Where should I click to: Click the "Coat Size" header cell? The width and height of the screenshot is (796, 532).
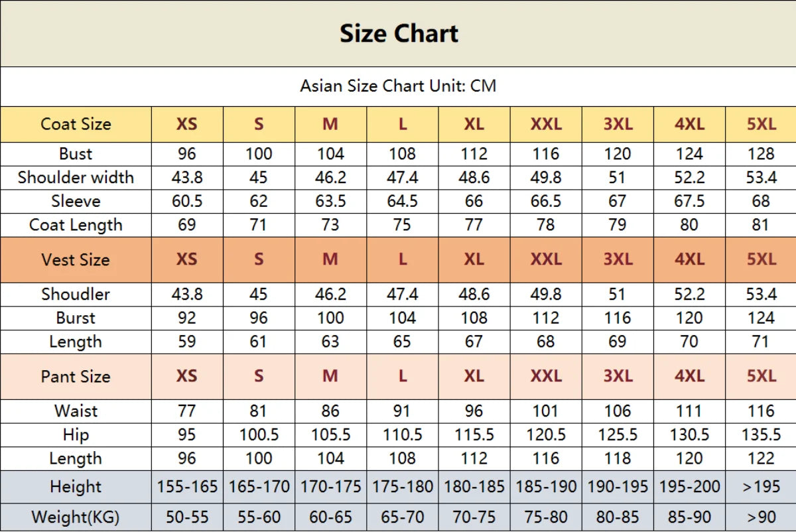tap(76, 124)
